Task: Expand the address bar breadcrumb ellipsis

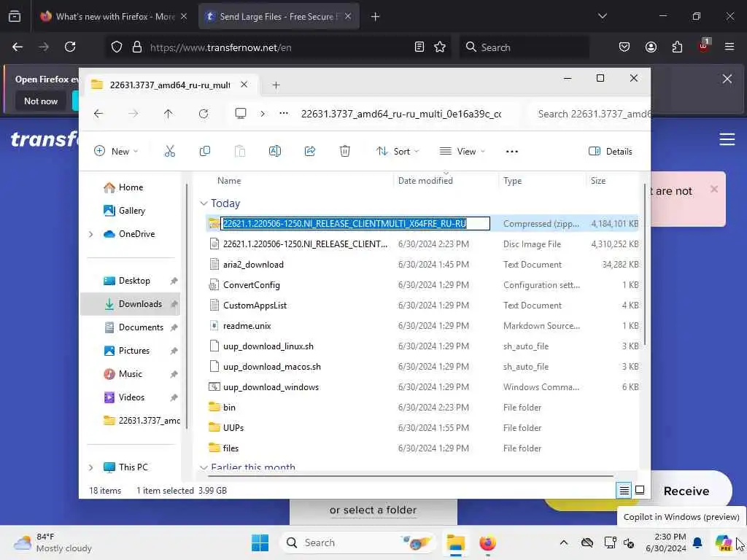Action: click(284, 114)
